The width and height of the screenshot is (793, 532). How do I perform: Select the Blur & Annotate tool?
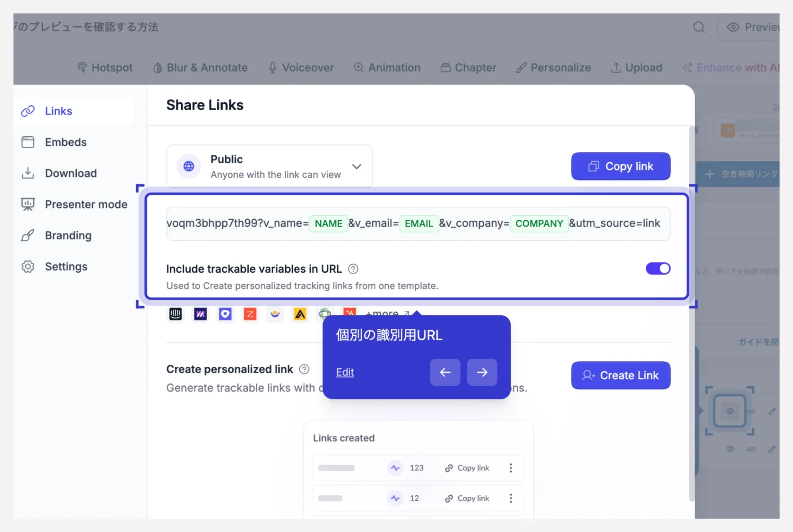point(200,67)
